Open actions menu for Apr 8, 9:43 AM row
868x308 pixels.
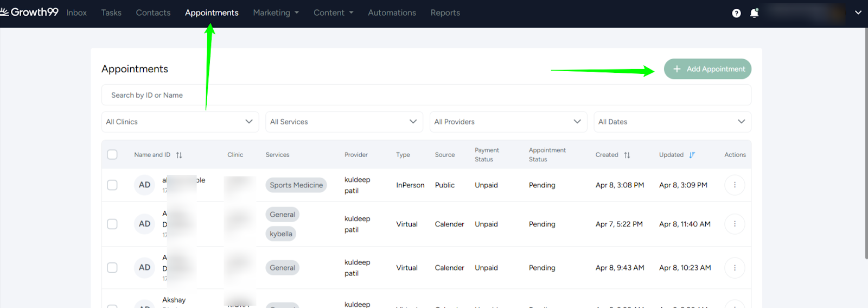[735, 268]
